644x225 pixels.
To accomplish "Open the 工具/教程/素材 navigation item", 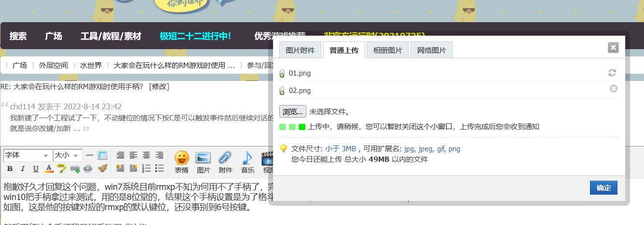I will (x=111, y=36).
